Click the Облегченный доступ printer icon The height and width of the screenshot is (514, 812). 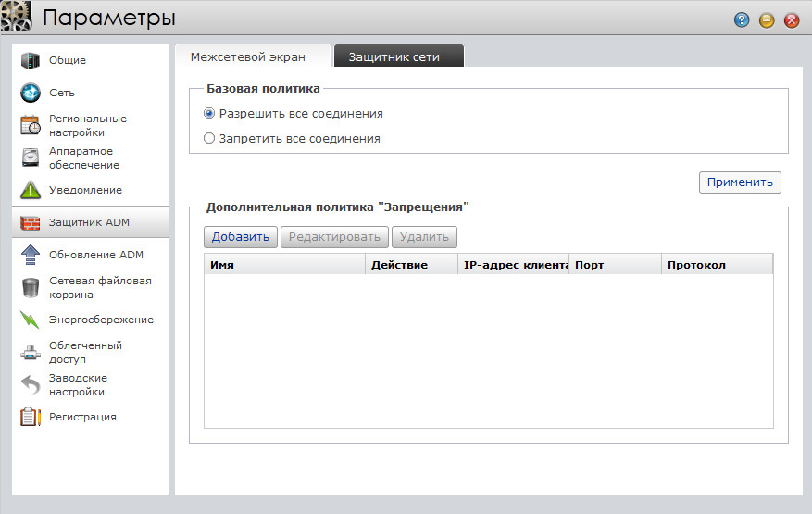(x=31, y=352)
